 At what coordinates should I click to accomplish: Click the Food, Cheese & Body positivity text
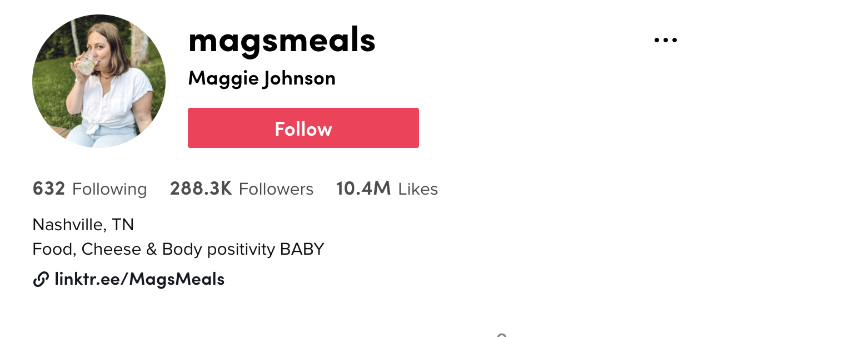point(154,249)
